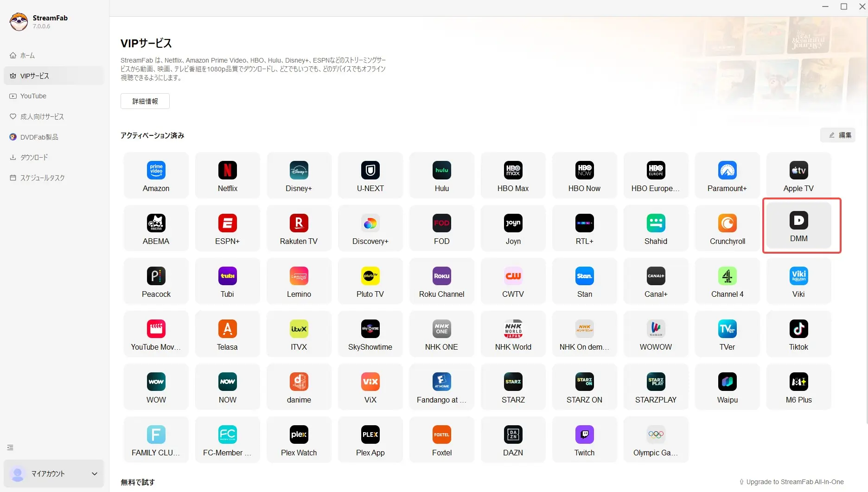
Task: Open the NHK World service
Action: (x=513, y=334)
